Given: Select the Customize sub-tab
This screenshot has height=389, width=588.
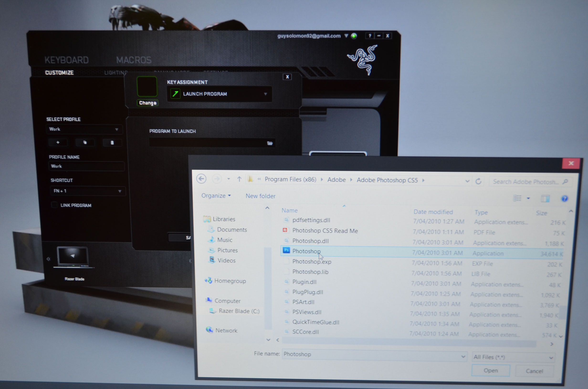Looking at the screenshot, I should 59,73.
